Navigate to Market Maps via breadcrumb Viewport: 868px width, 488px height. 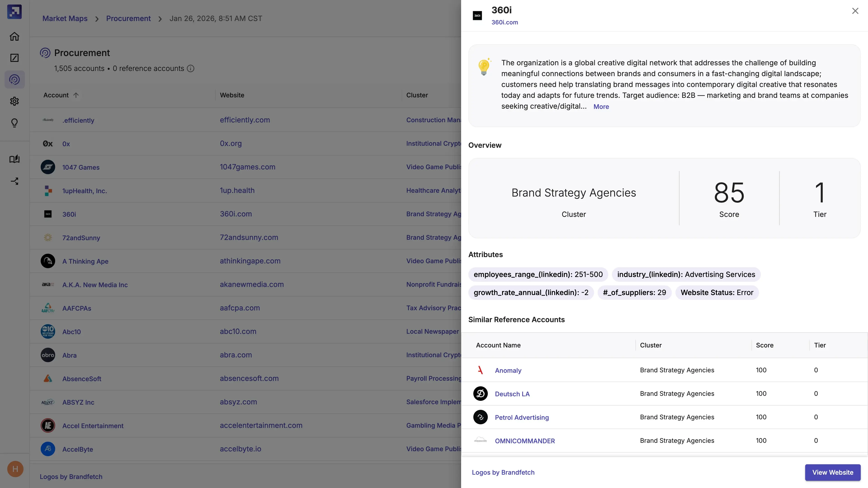65,19
